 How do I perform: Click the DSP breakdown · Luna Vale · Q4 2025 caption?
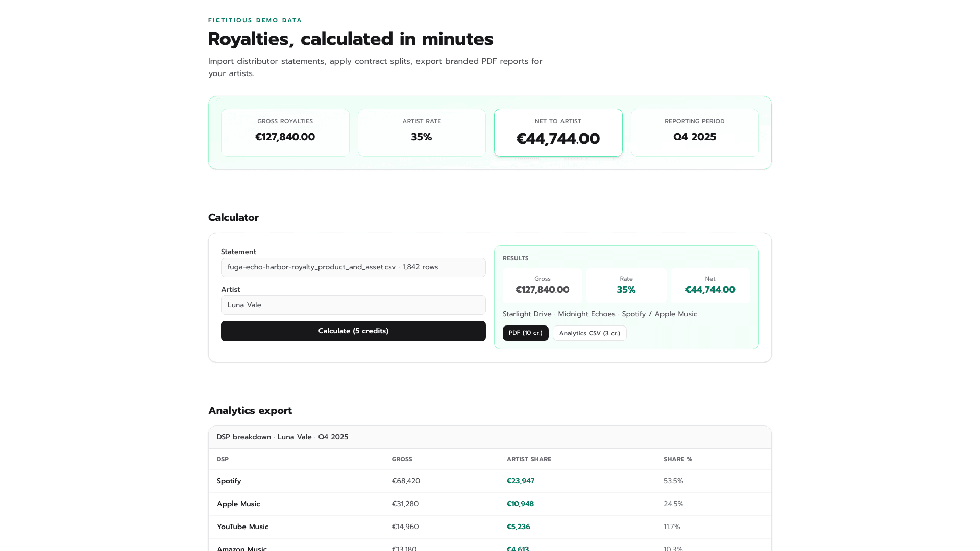click(282, 437)
